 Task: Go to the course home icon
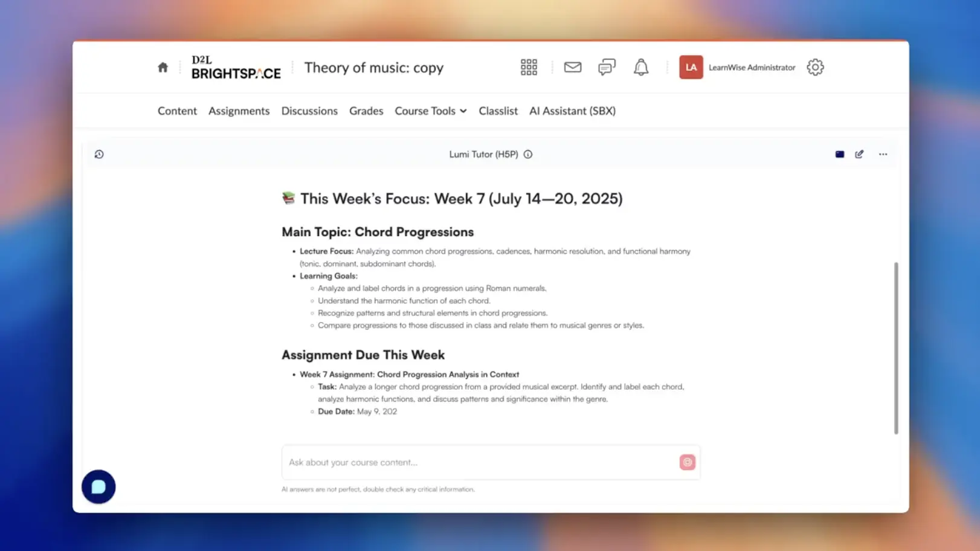coord(163,67)
